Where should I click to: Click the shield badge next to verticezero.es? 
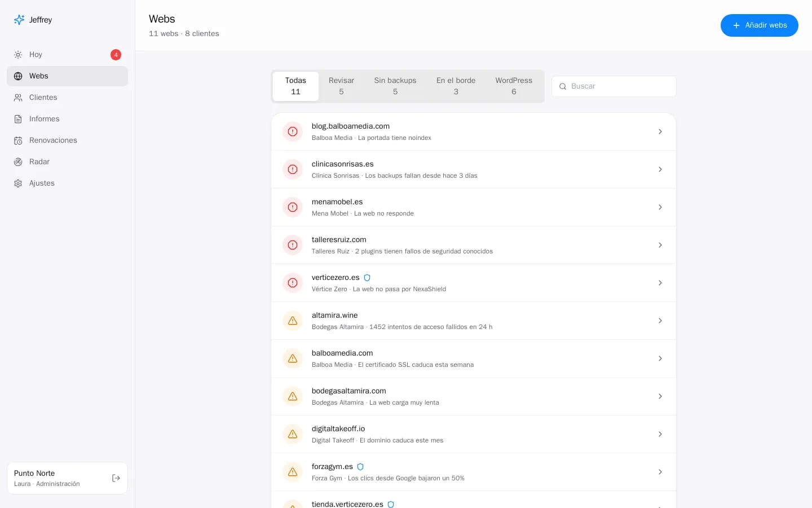click(x=367, y=278)
